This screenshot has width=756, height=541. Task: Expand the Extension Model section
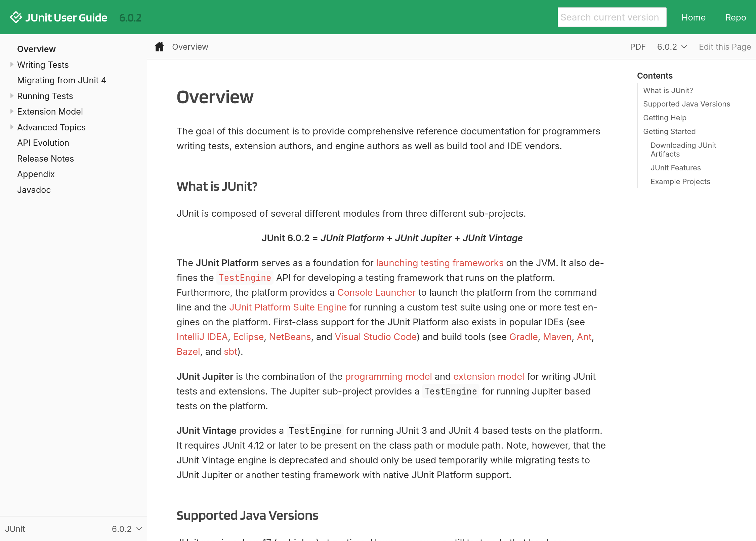coord(12,111)
